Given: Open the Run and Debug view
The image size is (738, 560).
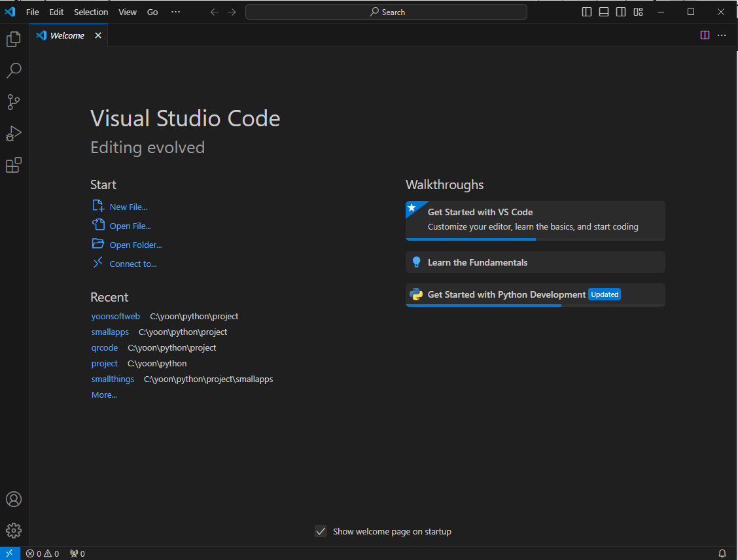Looking at the screenshot, I should [x=14, y=133].
